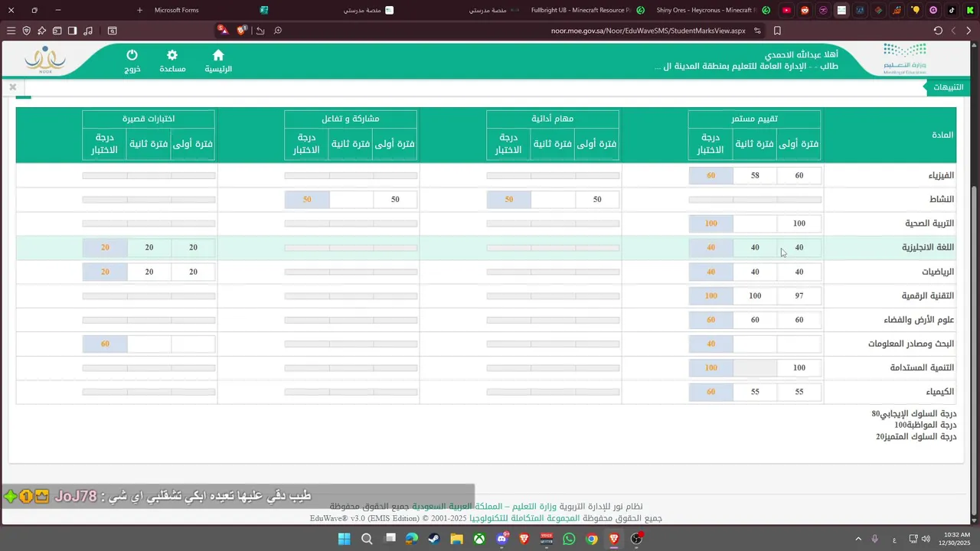Click التقنية الرقمية first period score 97
The image size is (980, 551).
pos(799,295)
